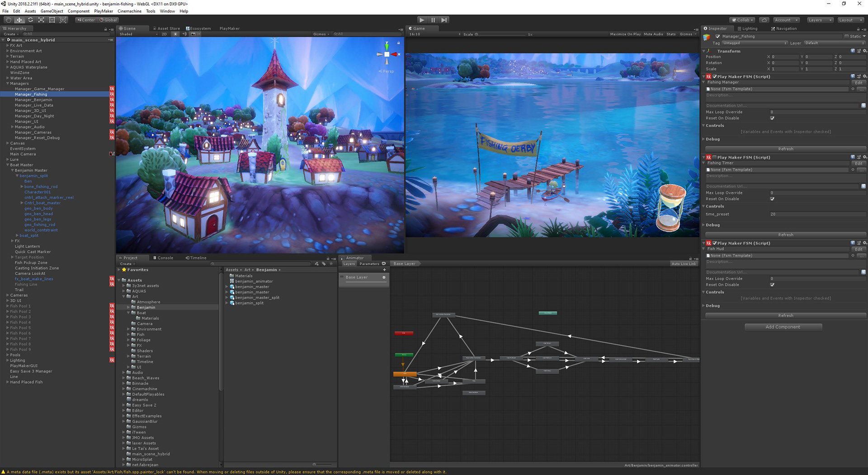
Task: Select the Hand tool in toolbar
Action: [x=8, y=20]
